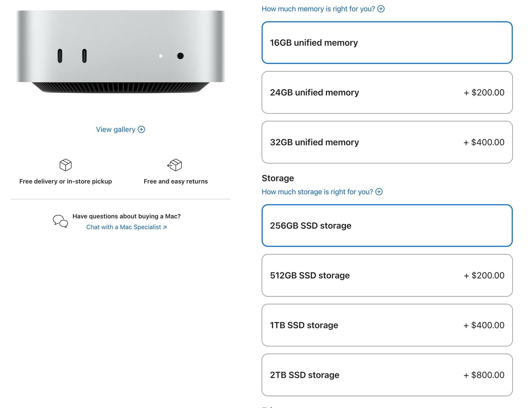Image resolution: width=532 pixels, height=408 pixels.
Task: Select 16GB unified memory option
Action: 387,43
